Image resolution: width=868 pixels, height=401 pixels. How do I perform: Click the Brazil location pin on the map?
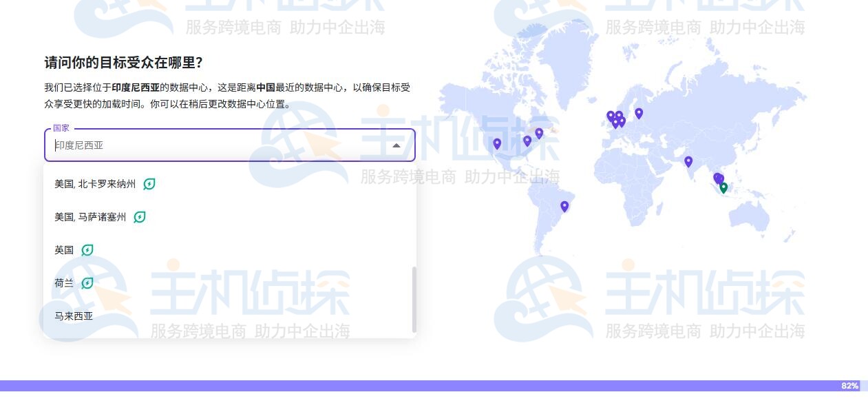coord(564,206)
